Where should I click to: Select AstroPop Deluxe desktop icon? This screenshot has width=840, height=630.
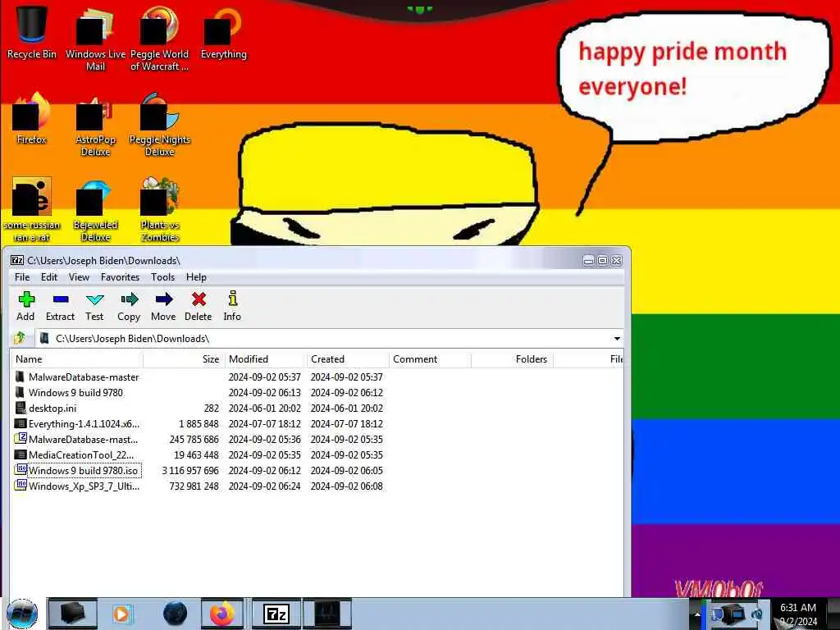coord(95,125)
